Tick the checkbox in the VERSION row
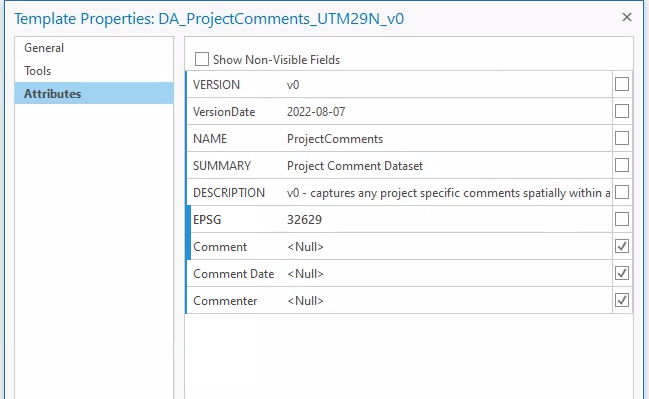 click(x=622, y=84)
